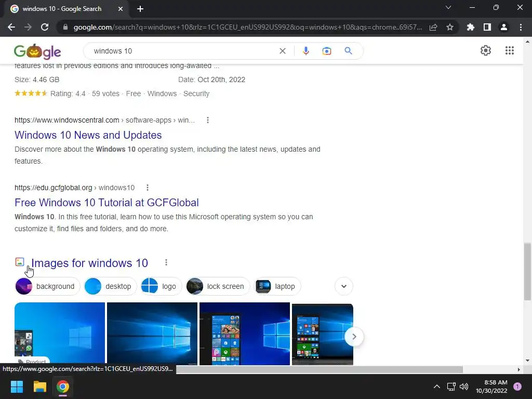Open the Chrome profile avatar
Image resolution: width=532 pixels, height=399 pixels.
(x=504, y=27)
